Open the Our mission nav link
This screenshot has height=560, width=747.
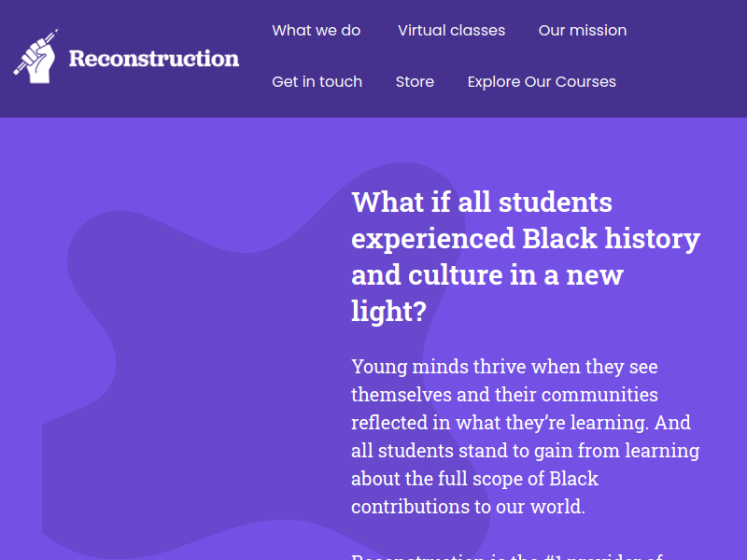tap(583, 31)
